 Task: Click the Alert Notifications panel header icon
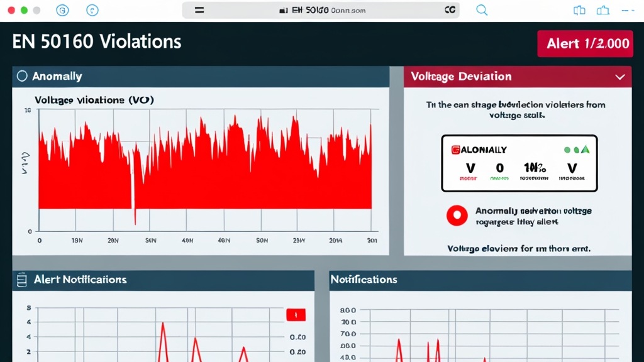pos(22,280)
